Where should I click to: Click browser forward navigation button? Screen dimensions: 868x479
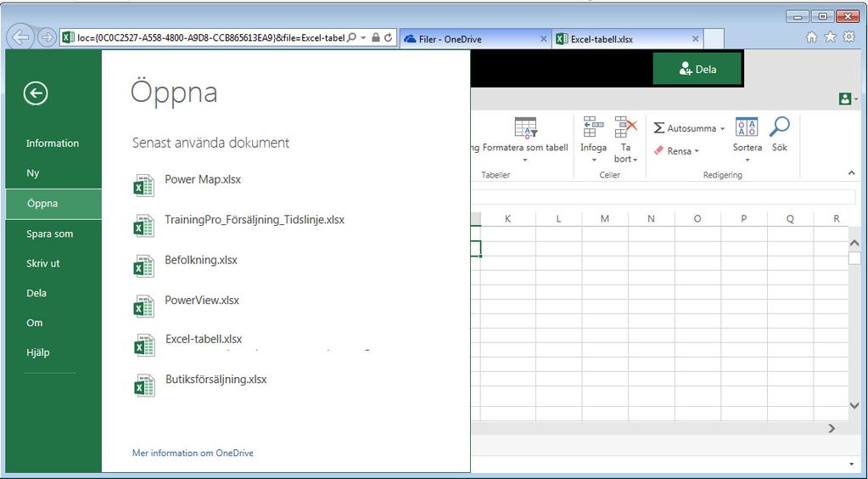point(47,37)
